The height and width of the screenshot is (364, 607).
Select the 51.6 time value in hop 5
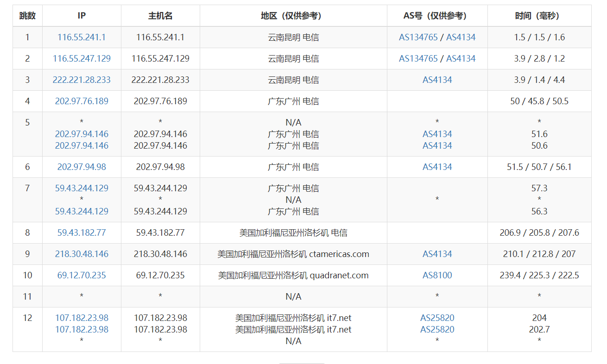(x=539, y=134)
